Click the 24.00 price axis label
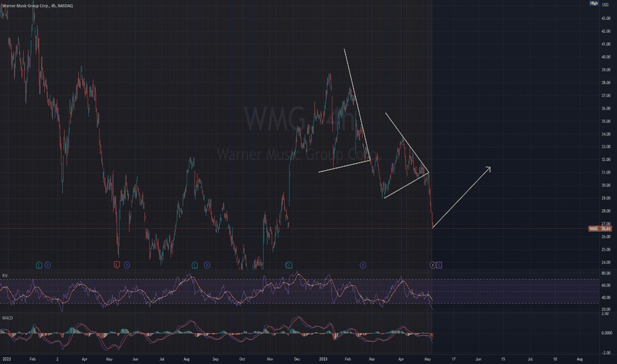617x364 pixels. 606,263
